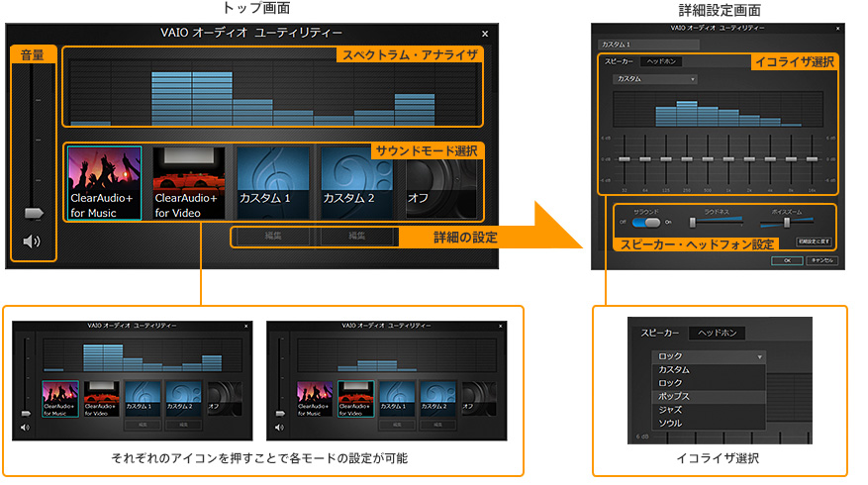The image size is (868, 485).
Task: Click 編集 below カスタム 1 in small window with Video highlighted
Action: [x=397, y=425]
